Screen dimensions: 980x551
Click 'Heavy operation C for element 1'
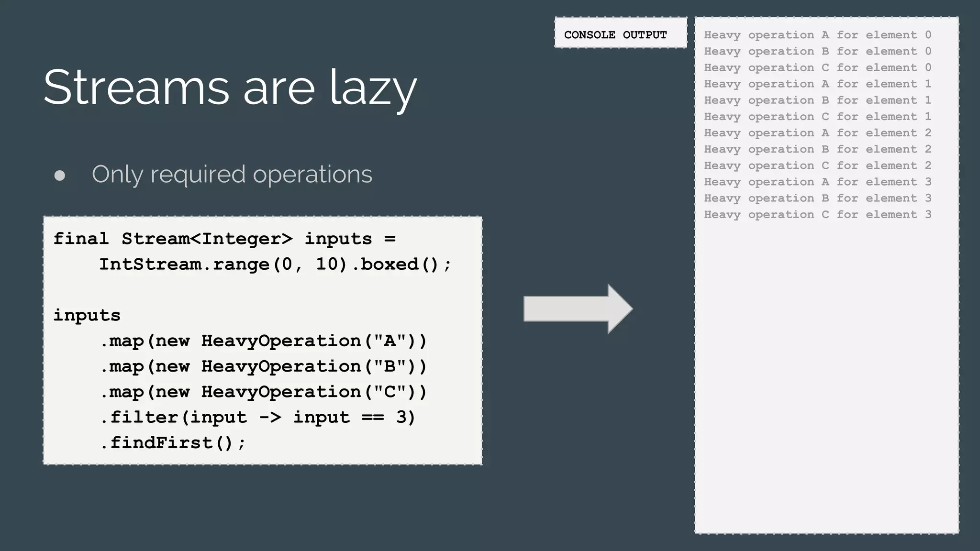(x=818, y=116)
